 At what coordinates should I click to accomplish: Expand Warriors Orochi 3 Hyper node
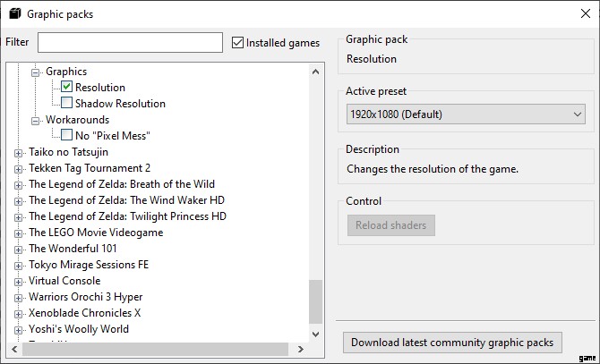click(x=18, y=298)
